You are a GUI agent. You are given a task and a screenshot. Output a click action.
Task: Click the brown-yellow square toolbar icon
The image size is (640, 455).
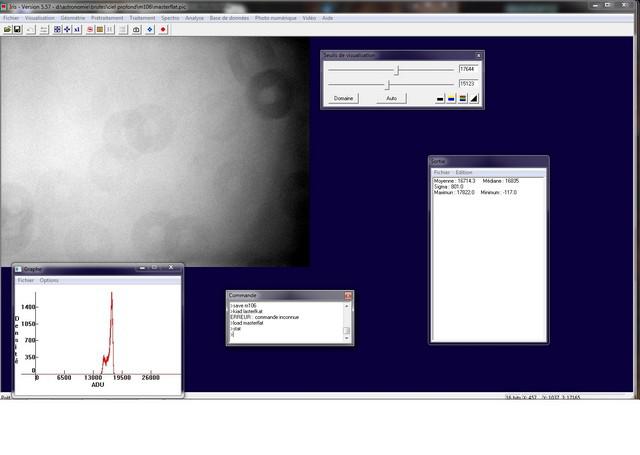tap(100, 29)
